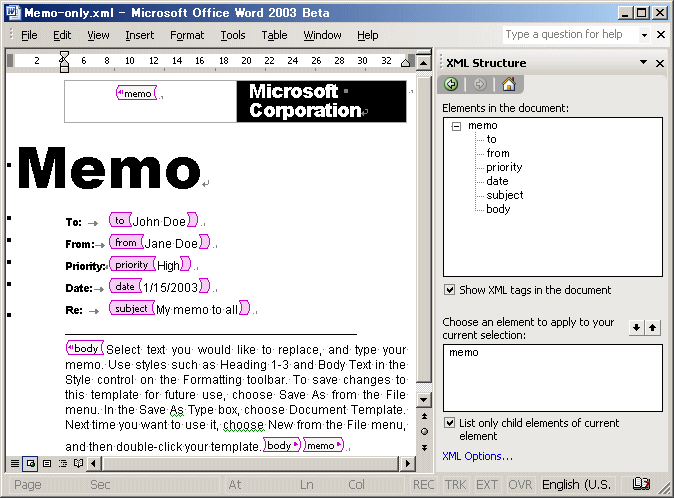Viewport: 674px width, 498px height.
Task: Switch to Reading Layout view icon
Action: pyautogui.click(x=78, y=463)
